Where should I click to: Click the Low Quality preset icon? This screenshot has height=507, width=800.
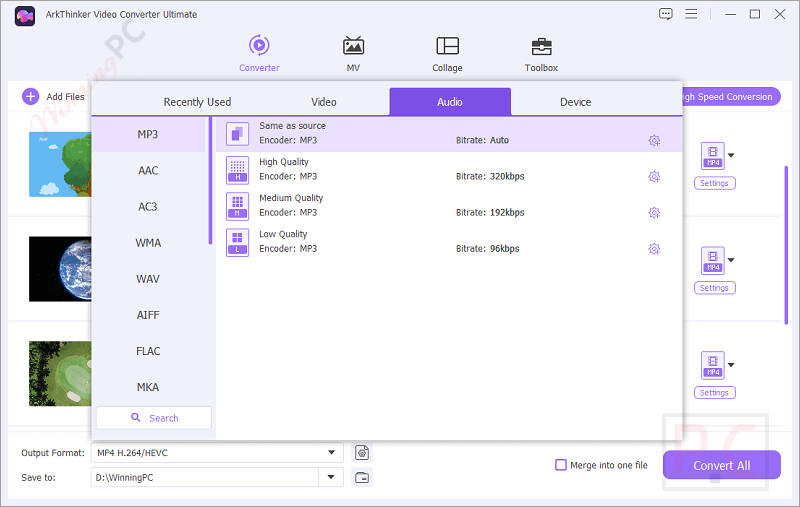tap(237, 242)
